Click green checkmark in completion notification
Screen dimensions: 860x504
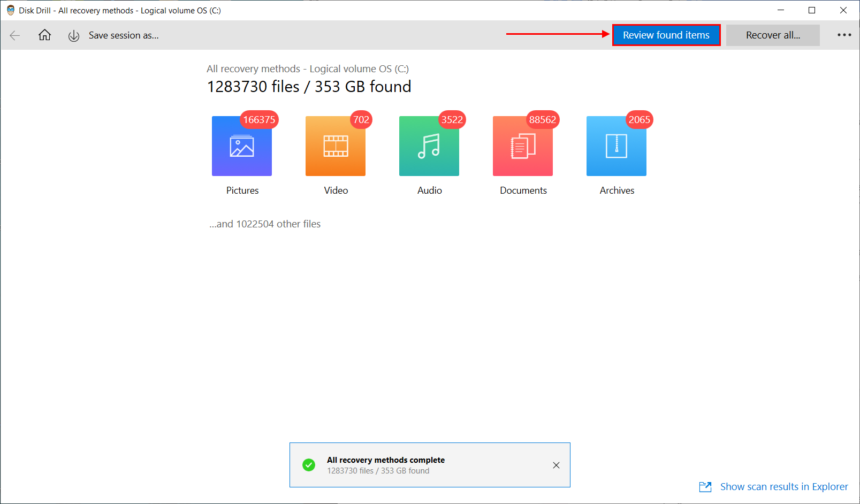(x=309, y=465)
